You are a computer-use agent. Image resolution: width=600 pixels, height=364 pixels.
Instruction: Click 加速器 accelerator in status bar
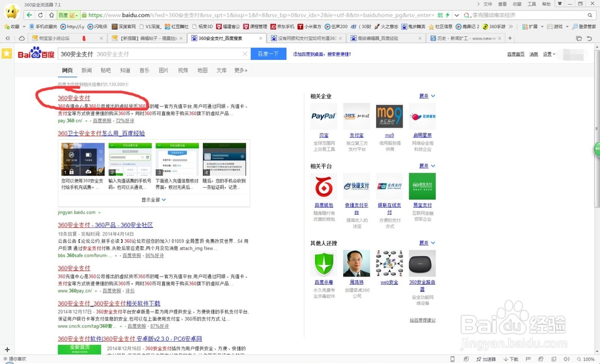486,359
